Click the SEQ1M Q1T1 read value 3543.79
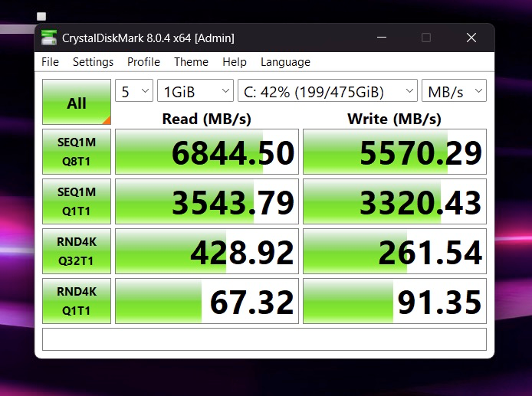 tap(207, 201)
